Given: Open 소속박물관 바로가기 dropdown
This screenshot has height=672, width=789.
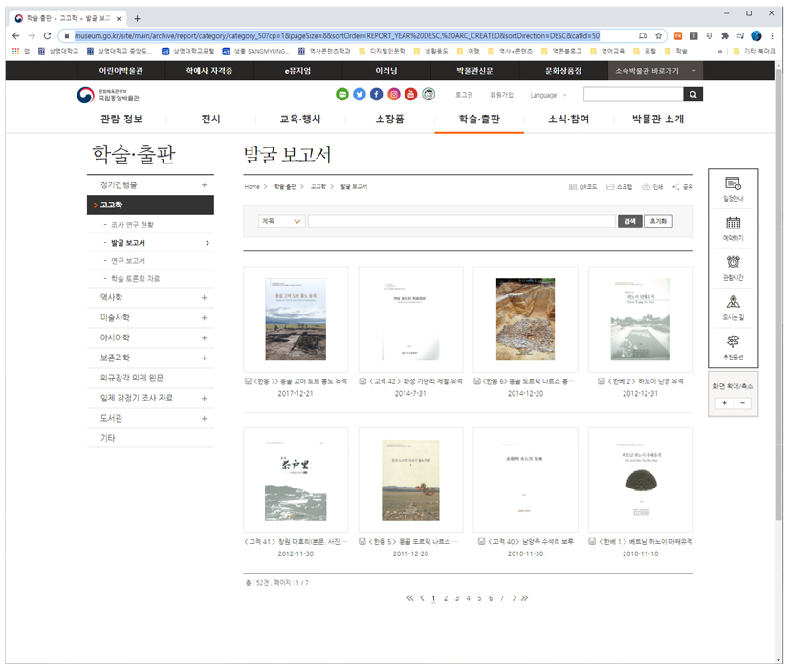Looking at the screenshot, I should pyautogui.click(x=655, y=71).
